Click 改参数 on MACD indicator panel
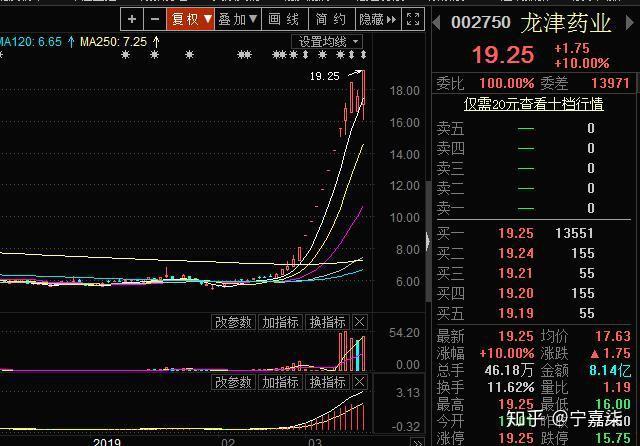 point(233,382)
